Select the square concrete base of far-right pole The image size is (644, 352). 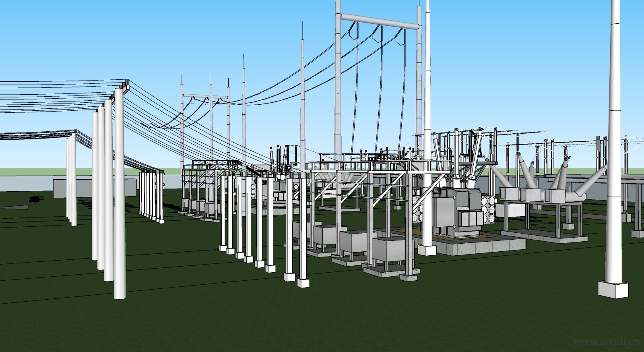613,289
